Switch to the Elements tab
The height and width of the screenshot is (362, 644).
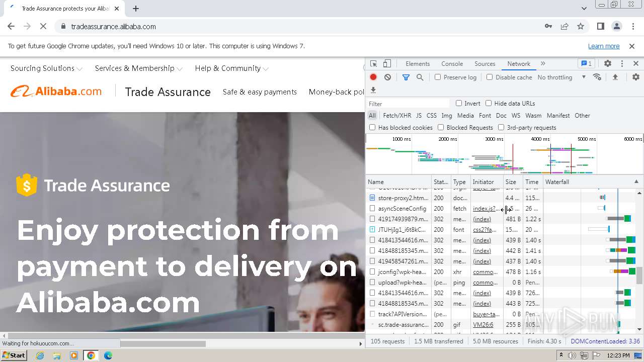[418, 64]
